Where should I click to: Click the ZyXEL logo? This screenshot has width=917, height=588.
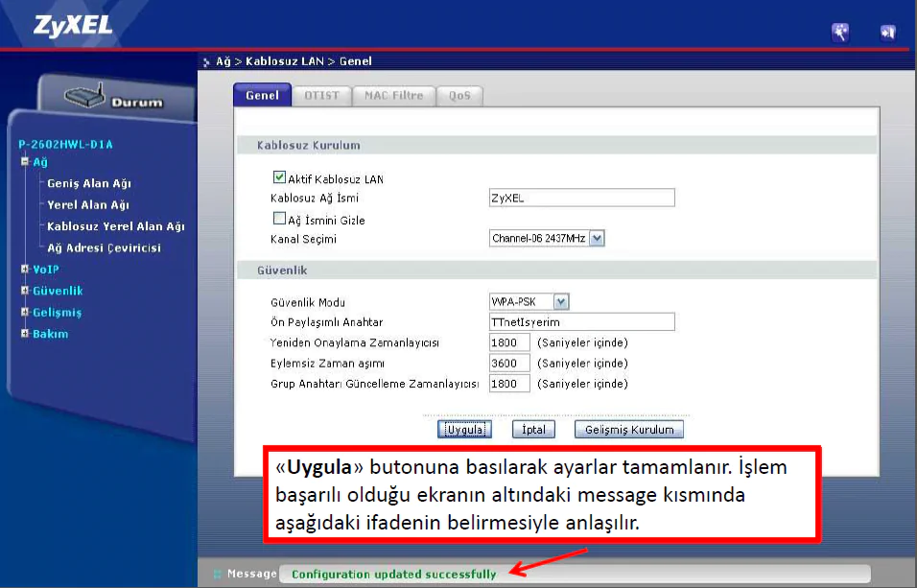(73, 26)
